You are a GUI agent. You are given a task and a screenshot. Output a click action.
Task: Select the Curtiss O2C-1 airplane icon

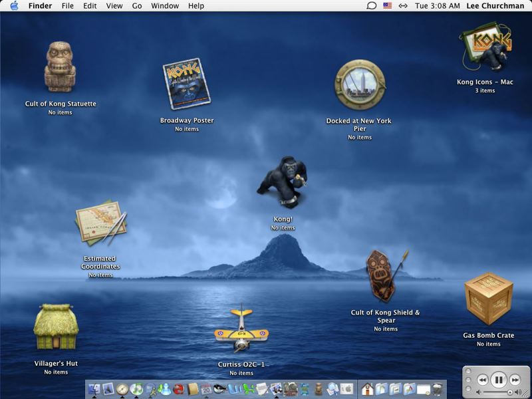241,331
